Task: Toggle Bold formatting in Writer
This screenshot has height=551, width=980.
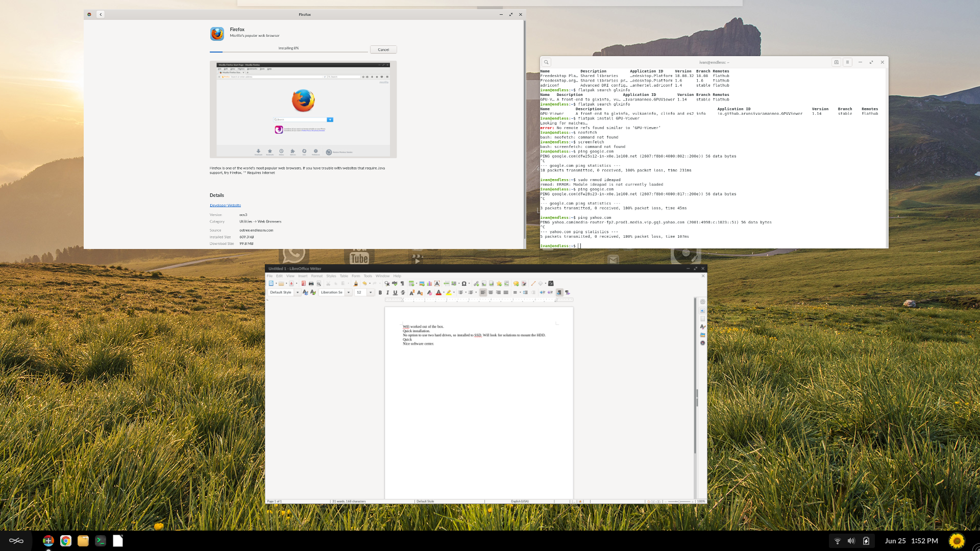Action: click(x=380, y=292)
